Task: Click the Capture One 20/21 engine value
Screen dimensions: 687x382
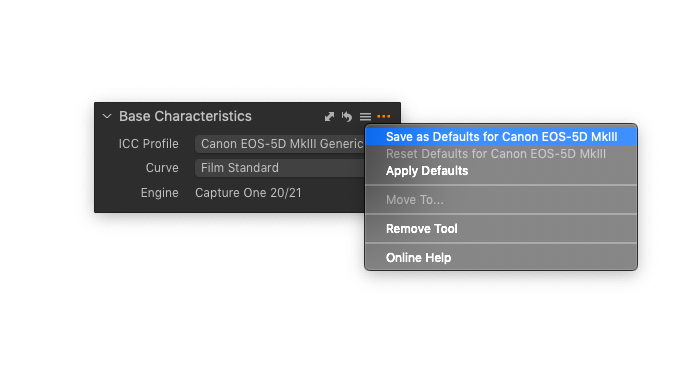Action: (x=248, y=193)
